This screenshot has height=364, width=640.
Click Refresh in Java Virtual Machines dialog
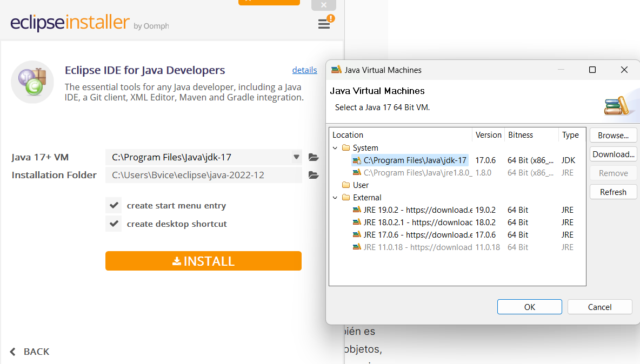click(613, 192)
